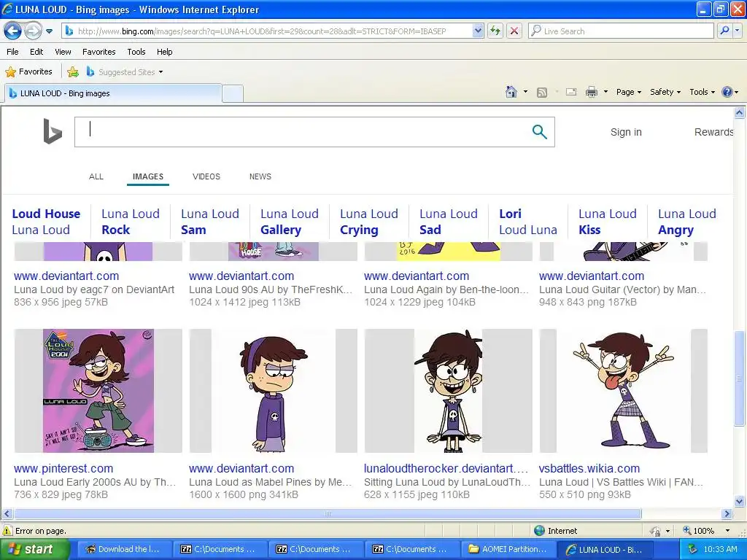The width and height of the screenshot is (747, 560).
Task: Select the LUNA LOUD - Bing images tab
Action: click(113, 93)
